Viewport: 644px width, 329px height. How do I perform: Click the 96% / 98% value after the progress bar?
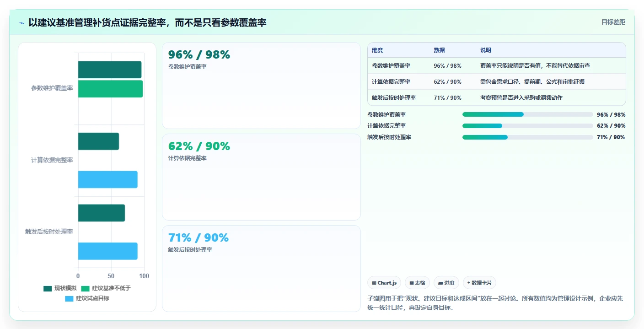611,115
